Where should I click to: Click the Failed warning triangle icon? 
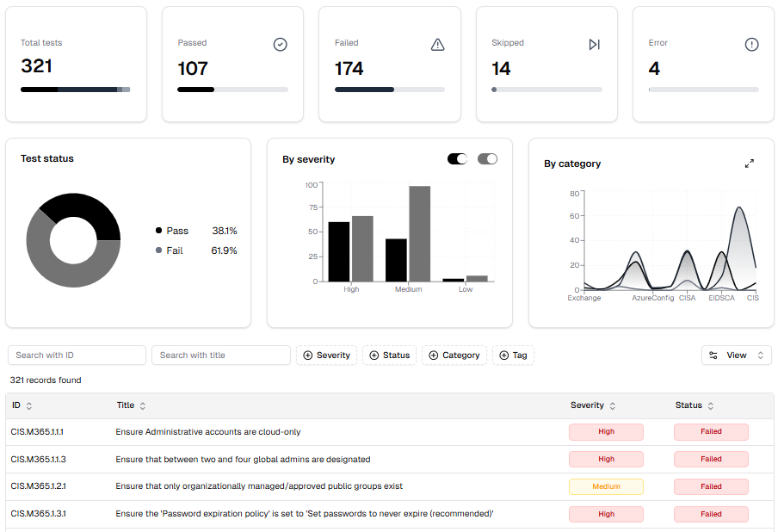(437, 45)
